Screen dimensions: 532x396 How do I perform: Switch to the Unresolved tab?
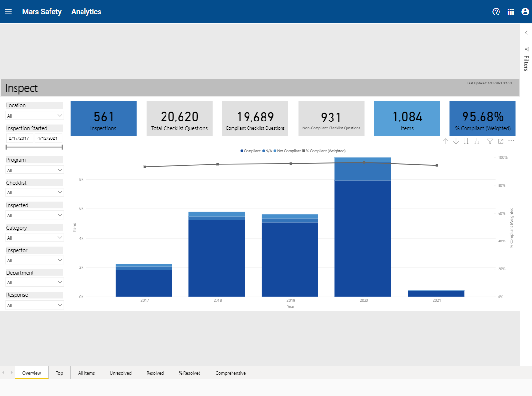tap(120, 373)
